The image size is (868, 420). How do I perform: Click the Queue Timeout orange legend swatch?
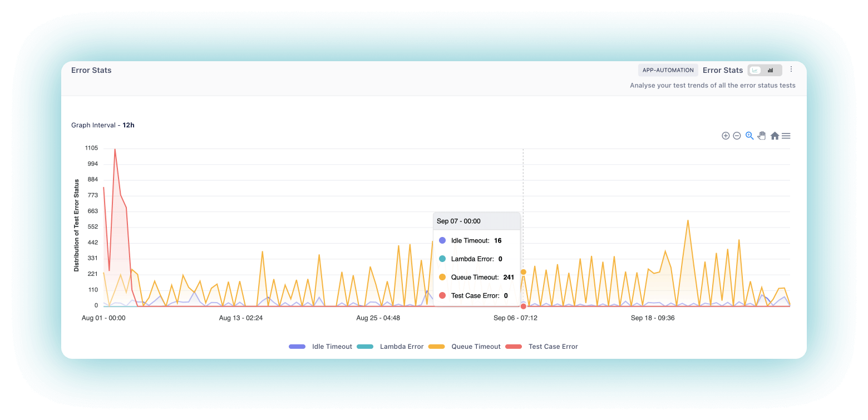pos(436,347)
